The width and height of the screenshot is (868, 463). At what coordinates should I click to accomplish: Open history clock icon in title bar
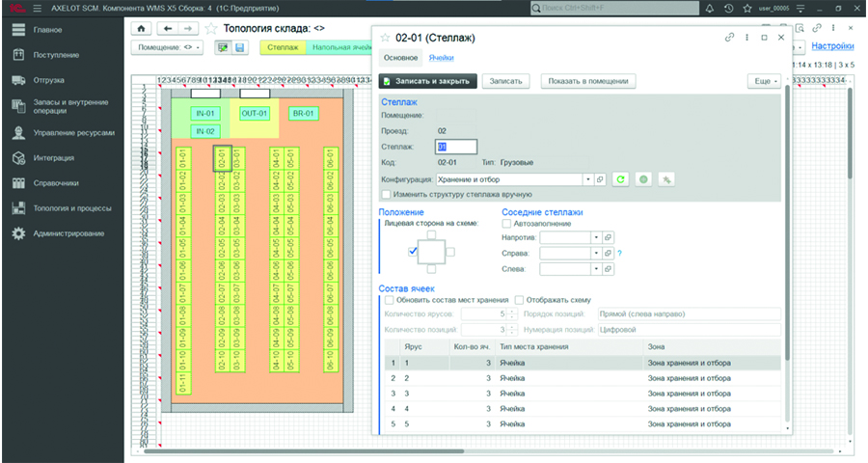pyautogui.click(x=728, y=9)
